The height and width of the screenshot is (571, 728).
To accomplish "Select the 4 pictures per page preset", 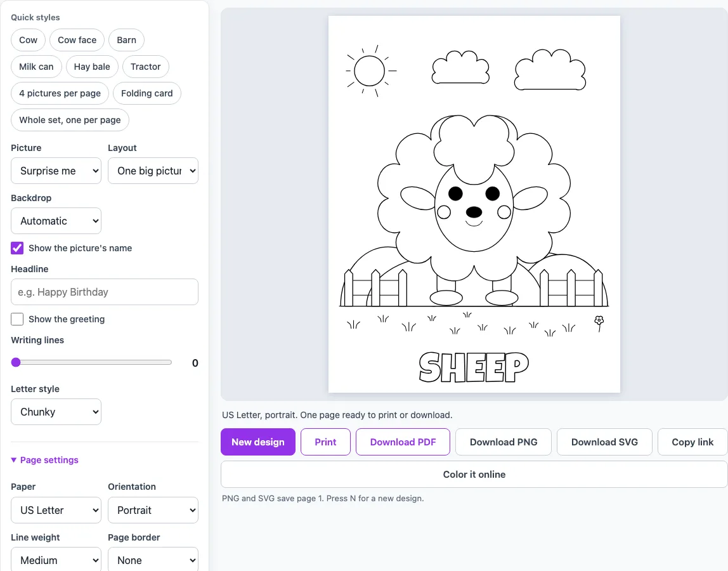I will tap(60, 93).
